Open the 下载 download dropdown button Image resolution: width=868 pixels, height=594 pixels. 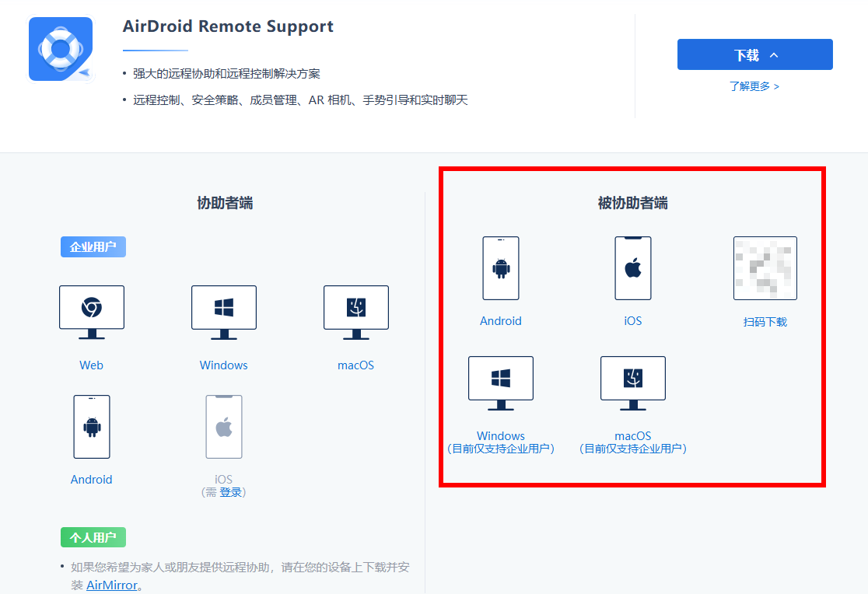coord(754,54)
